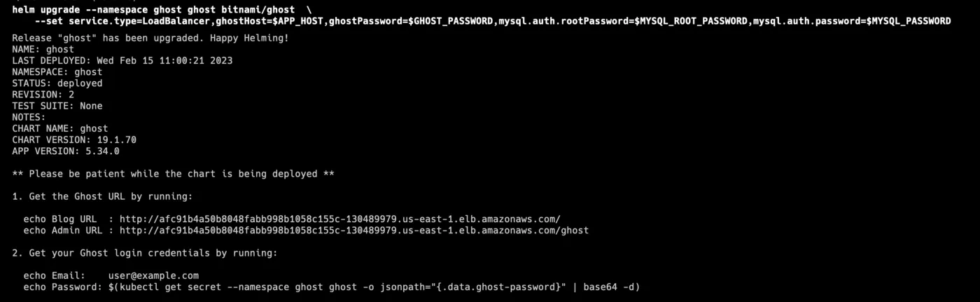Select the NAME: ghost output line

pos(43,49)
